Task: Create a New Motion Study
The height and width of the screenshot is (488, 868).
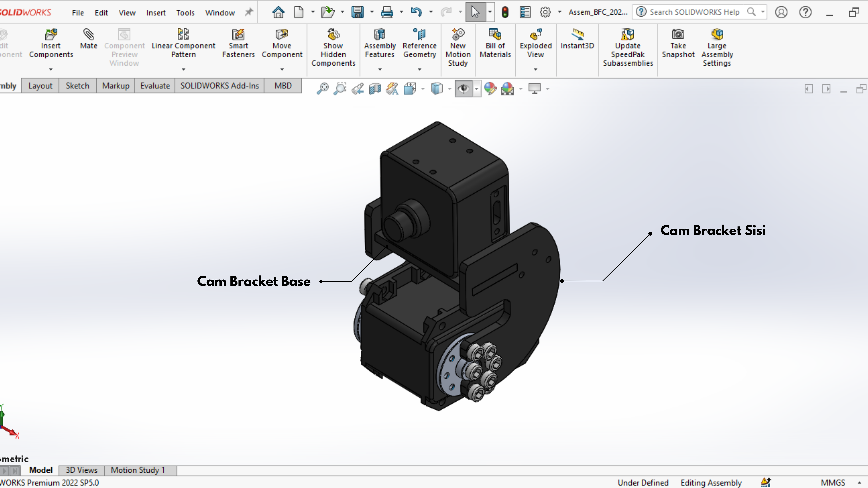Action: 458,47
